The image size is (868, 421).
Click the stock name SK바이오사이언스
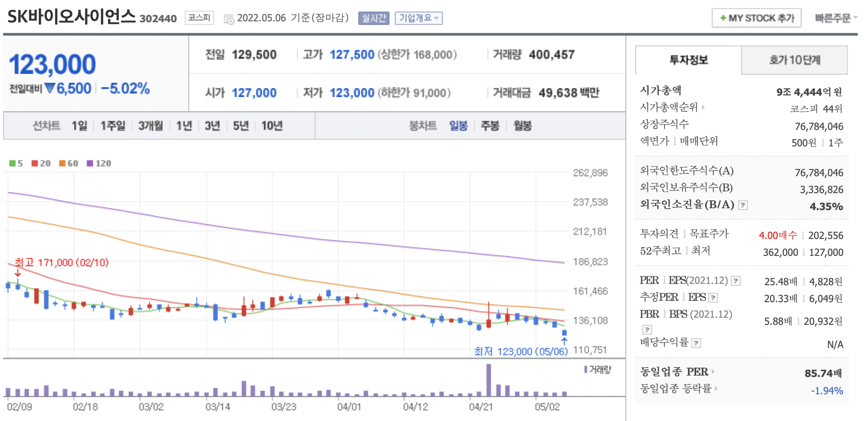[x=71, y=17]
